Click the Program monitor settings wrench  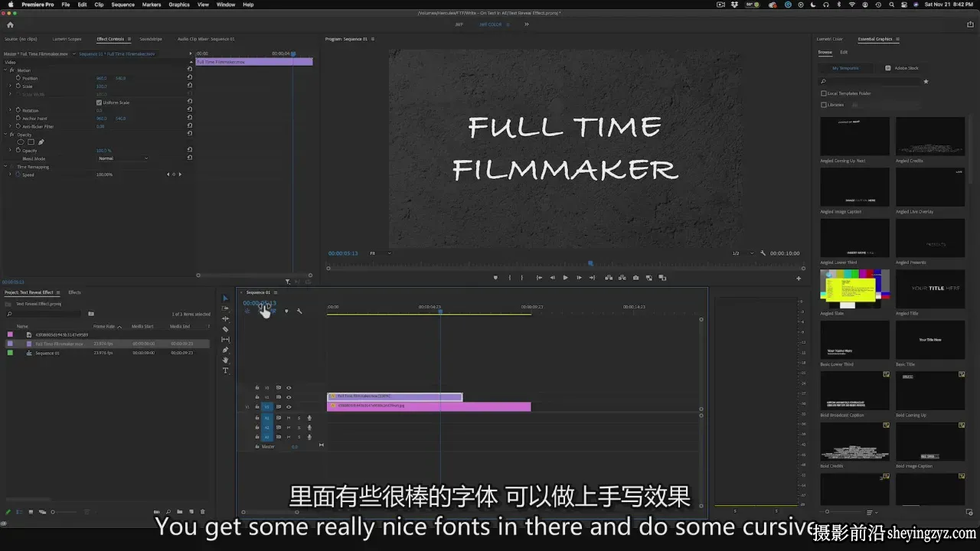point(763,253)
